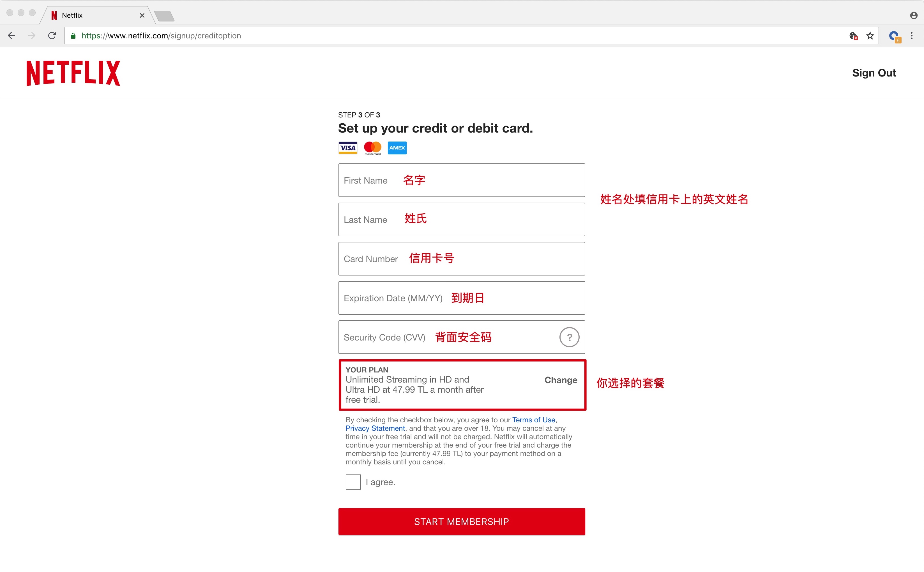Open a new tab

164,16
